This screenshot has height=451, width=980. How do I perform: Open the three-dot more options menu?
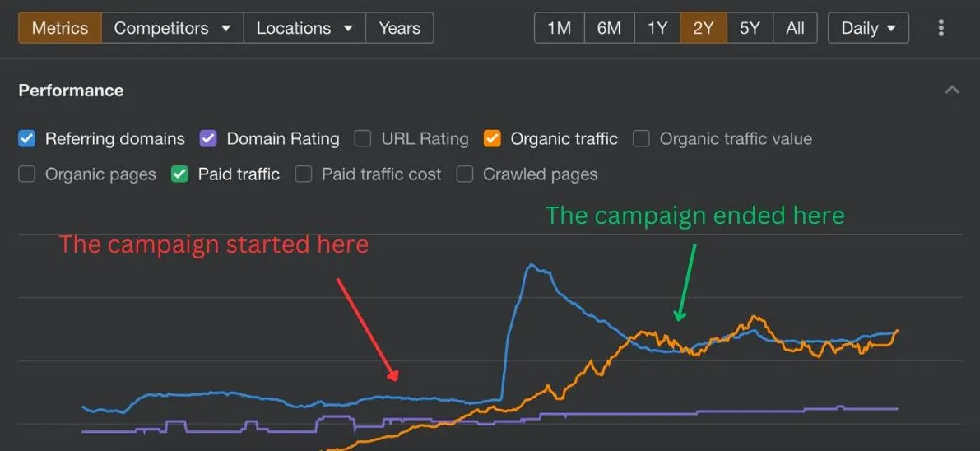[941, 28]
